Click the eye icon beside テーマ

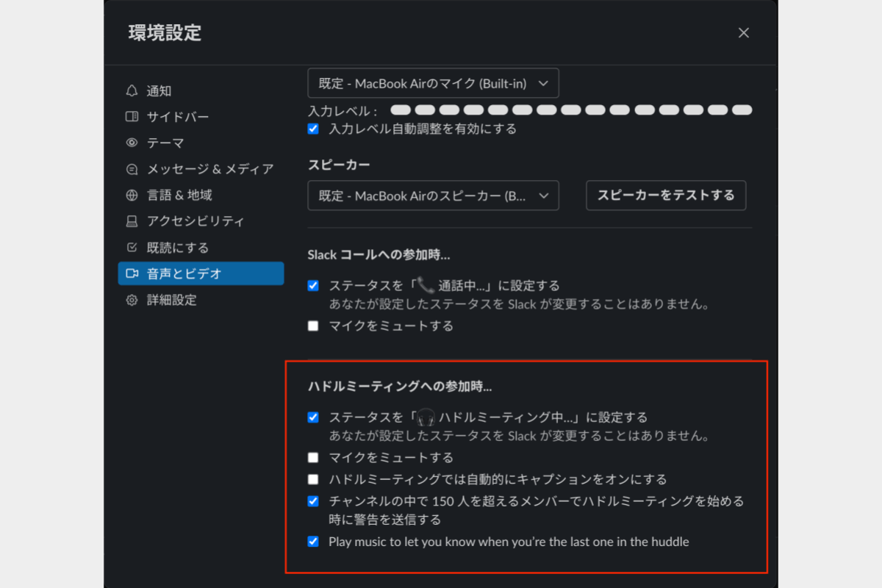point(131,143)
